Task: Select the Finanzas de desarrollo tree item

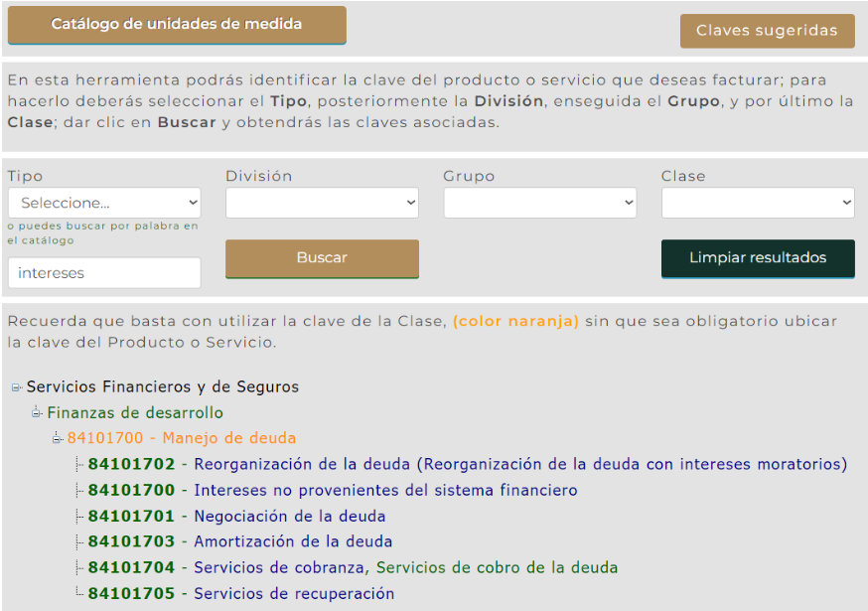Action: point(135,413)
